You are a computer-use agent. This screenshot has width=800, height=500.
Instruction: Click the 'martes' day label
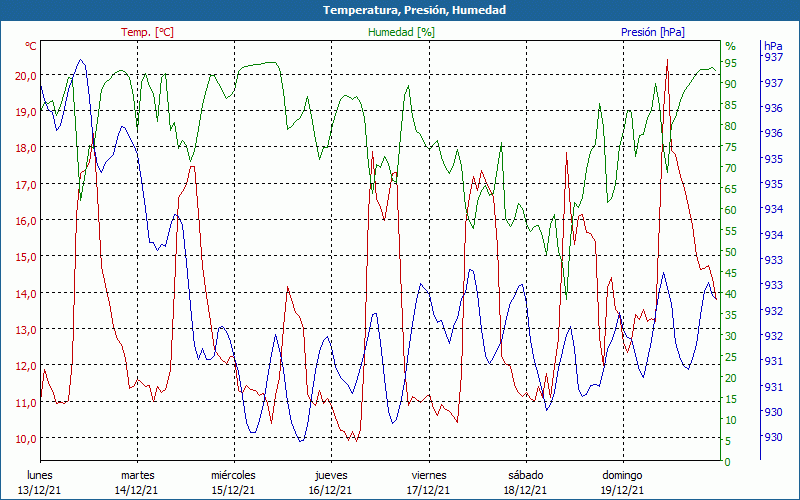click(x=137, y=476)
